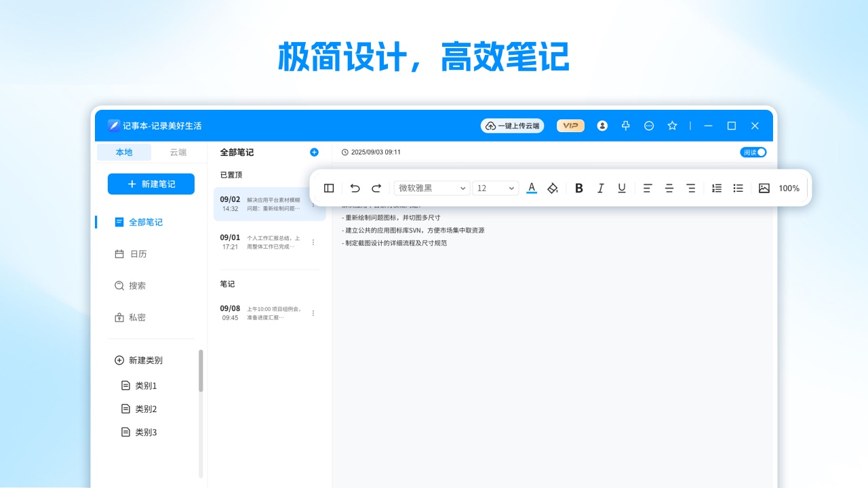Open the font size 12 dropdown
The image size is (868, 488).
click(x=495, y=188)
